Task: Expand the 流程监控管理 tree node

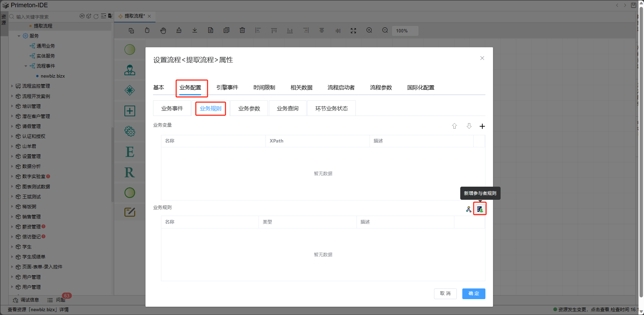Action: pos(12,86)
